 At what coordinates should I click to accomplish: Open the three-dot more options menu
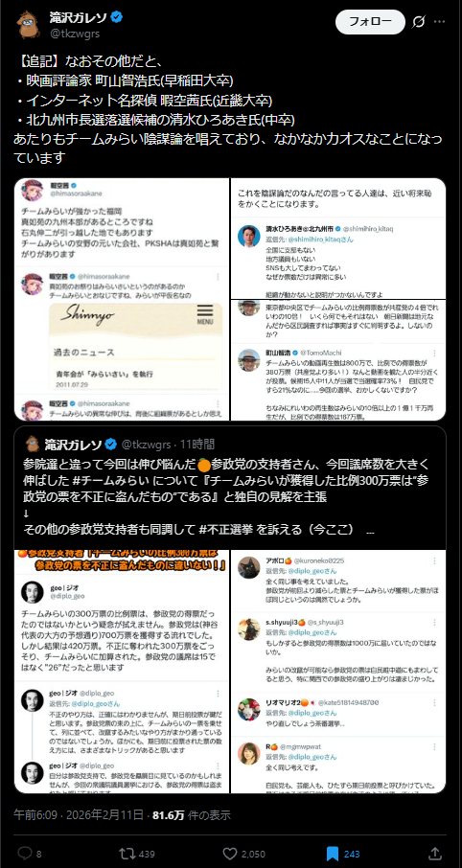tap(439, 22)
